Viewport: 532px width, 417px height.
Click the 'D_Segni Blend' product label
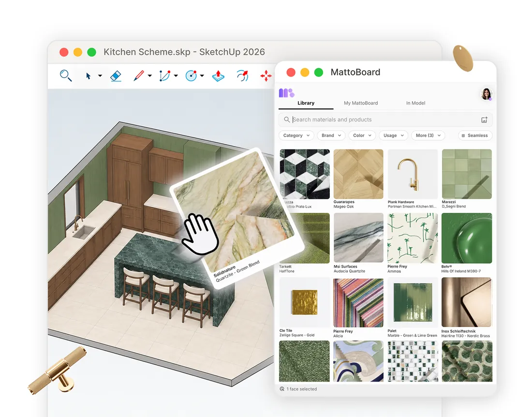[454, 206]
